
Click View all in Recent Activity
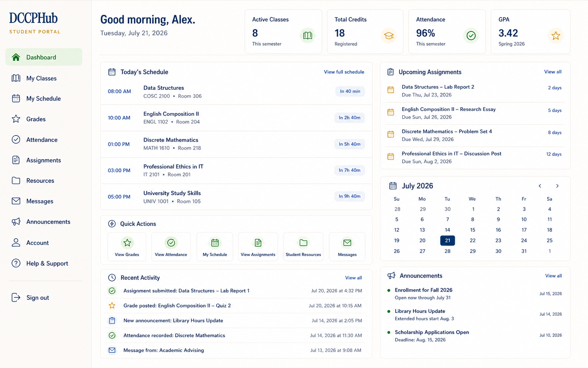[353, 278]
